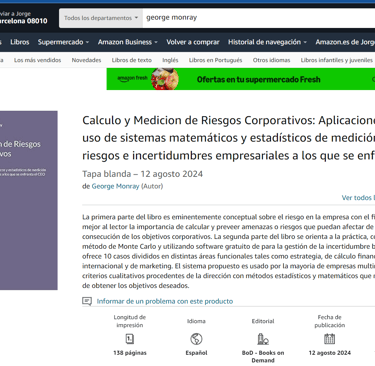The image size is (375, 366).
Task: Click the Amazon Fresh offers banner
Action: pos(241,79)
